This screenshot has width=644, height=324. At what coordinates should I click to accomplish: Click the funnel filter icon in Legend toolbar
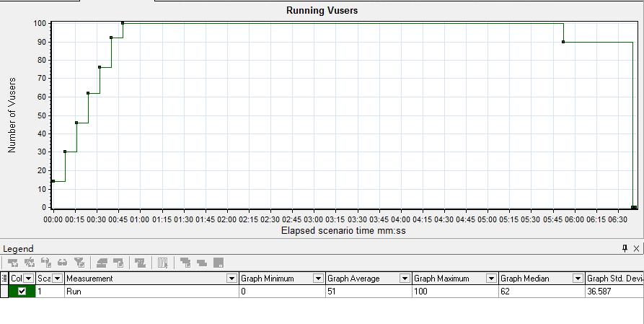[80, 263]
